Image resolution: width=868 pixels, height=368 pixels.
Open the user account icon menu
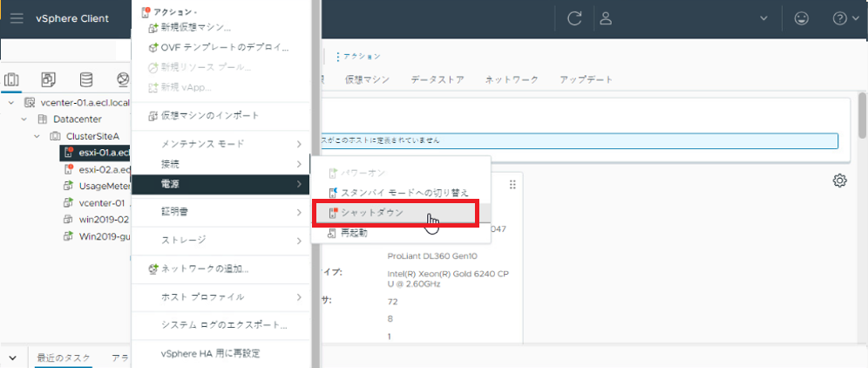[x=607, y=18]
